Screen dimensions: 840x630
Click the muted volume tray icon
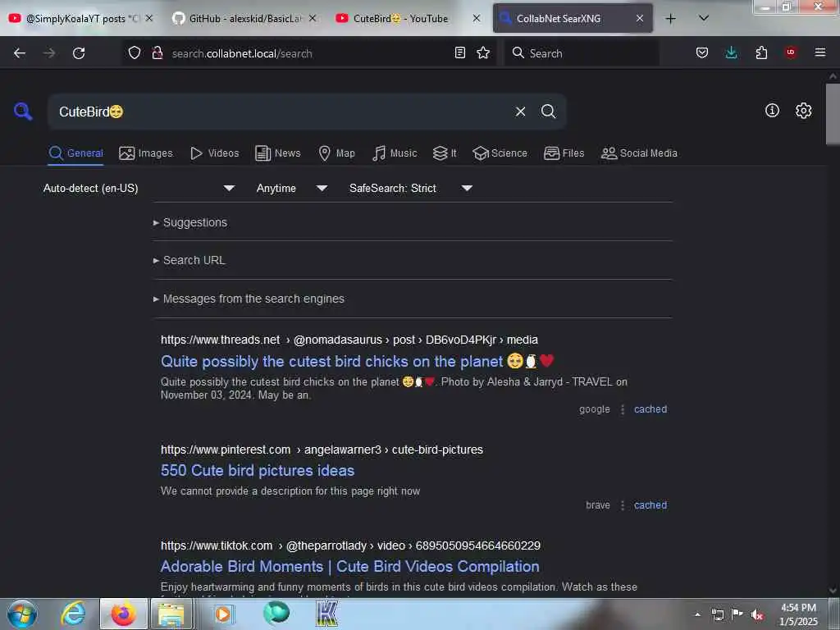756,614
